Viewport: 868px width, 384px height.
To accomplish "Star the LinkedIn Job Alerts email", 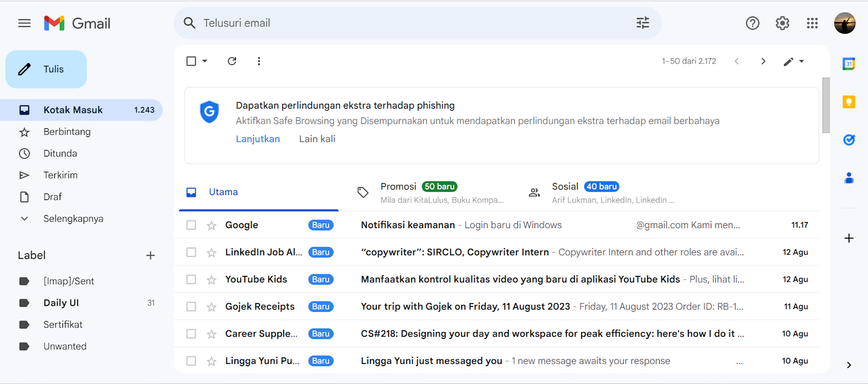I will click(x=212, y=253).
